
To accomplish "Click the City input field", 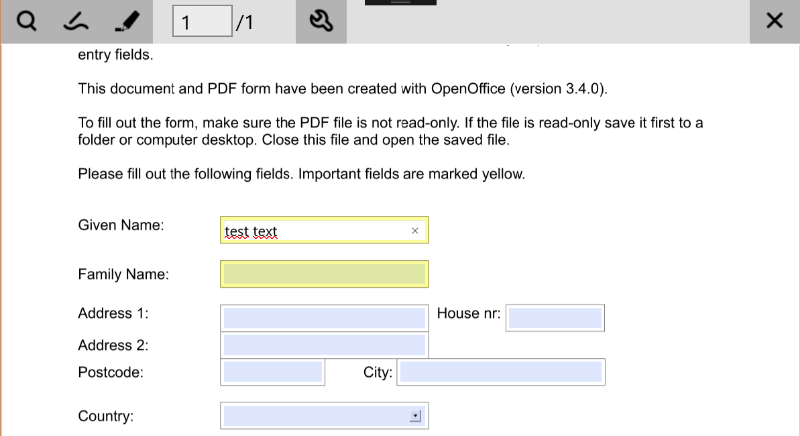I will [501, 373].
